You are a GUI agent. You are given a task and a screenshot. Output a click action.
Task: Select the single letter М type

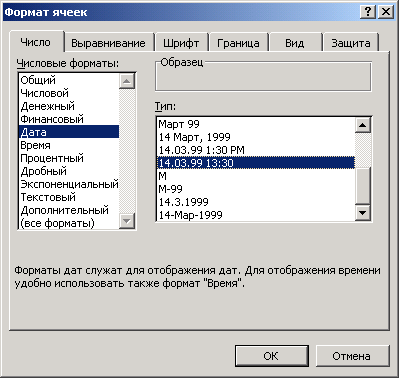click(256, 176)
